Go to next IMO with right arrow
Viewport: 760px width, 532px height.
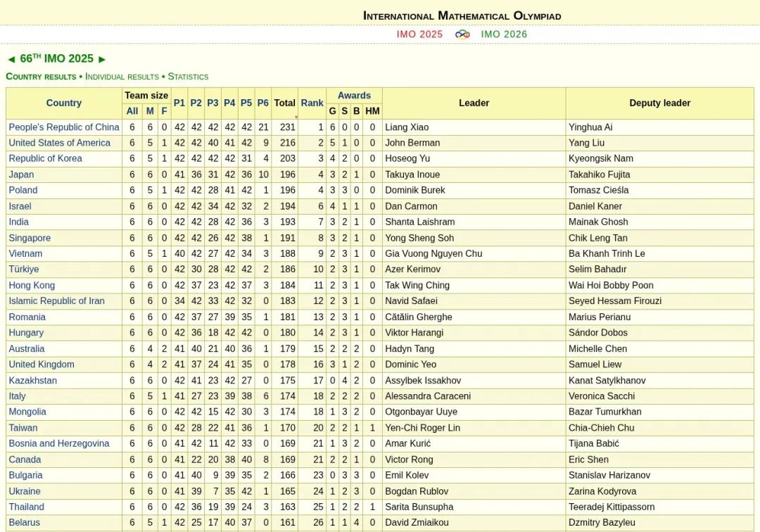coord(102,59)
